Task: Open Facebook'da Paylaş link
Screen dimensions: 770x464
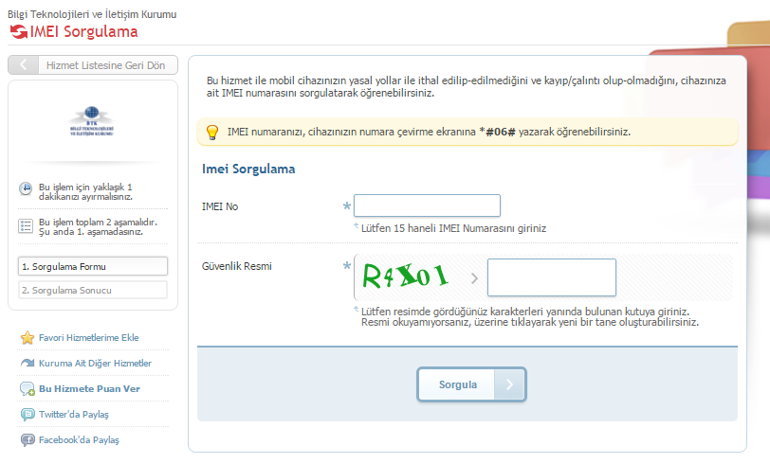Action: (78, 440)
